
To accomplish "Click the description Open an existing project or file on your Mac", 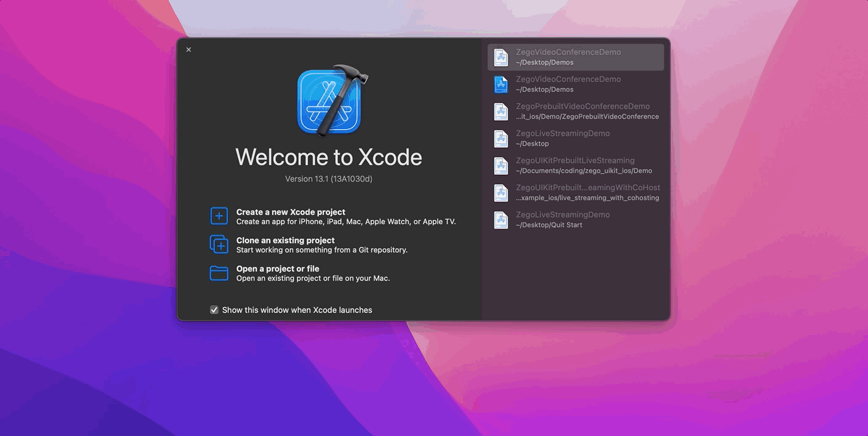I will pos(313,278).
